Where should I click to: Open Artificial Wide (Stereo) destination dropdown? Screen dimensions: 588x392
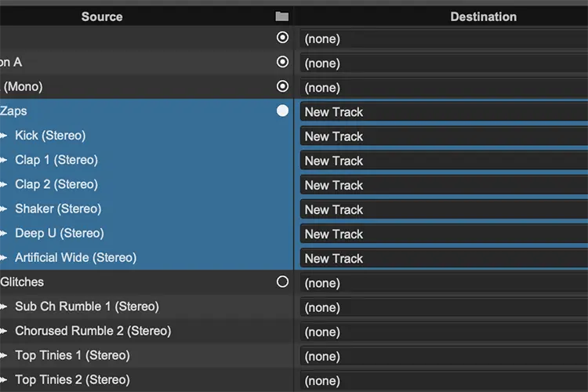(444, 259)
